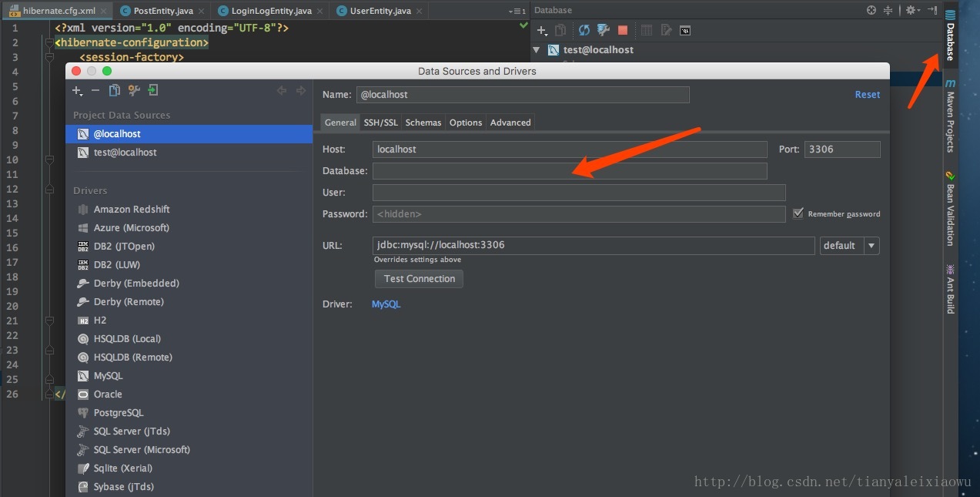Navigate back with the left arrow icon
Viewport: 980px width, 497px height.
click(282, 91)
